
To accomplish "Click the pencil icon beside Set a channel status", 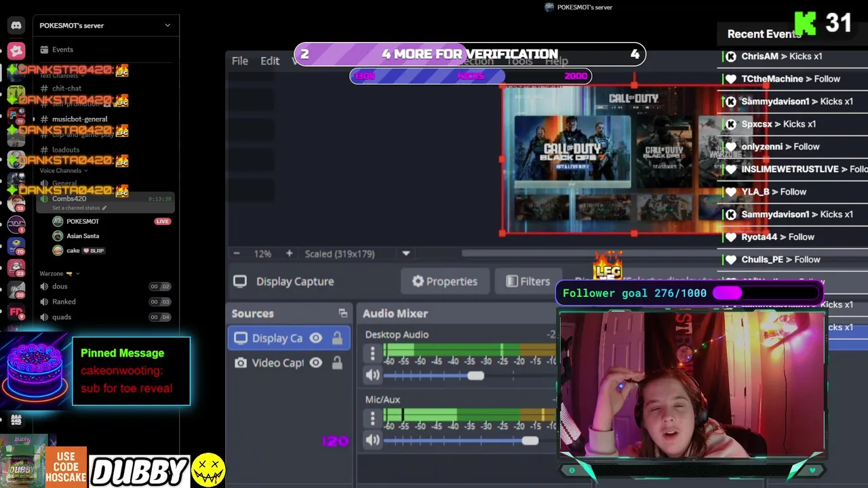I will click(x=104, y=208).
